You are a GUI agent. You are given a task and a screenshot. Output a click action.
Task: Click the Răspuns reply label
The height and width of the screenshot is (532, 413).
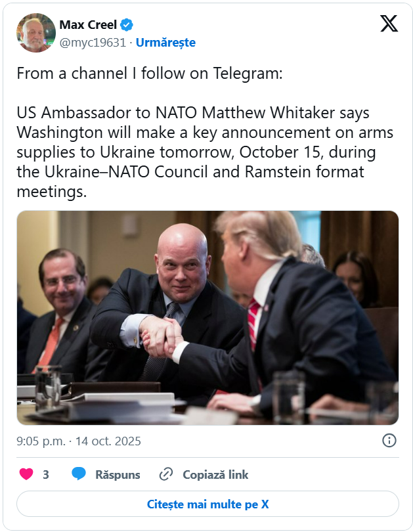tap(118, 475)
